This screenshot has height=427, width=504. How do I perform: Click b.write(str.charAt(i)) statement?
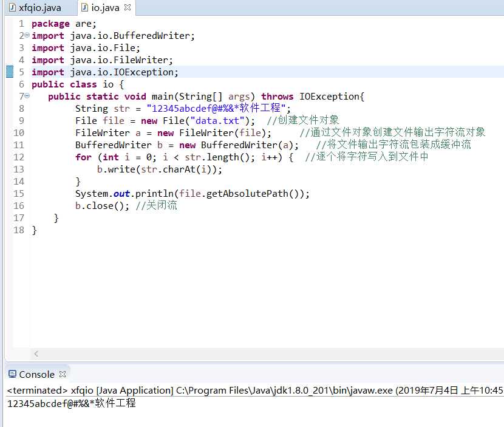160,169
